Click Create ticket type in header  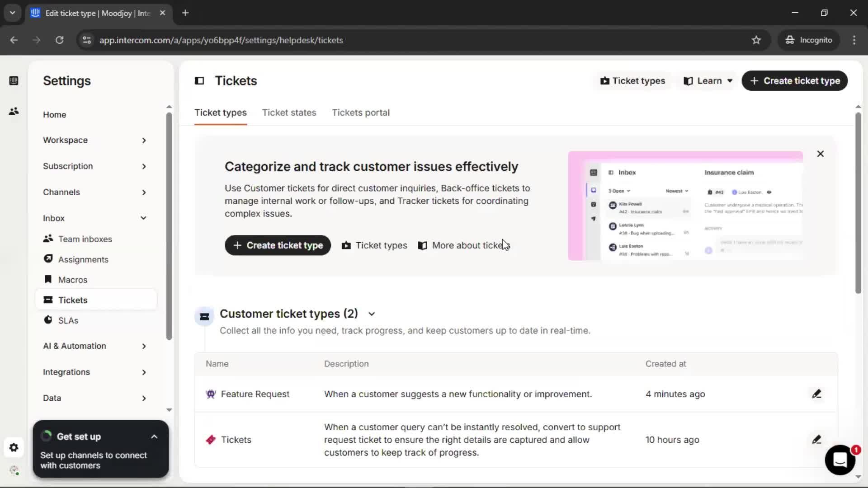(794, 81)
